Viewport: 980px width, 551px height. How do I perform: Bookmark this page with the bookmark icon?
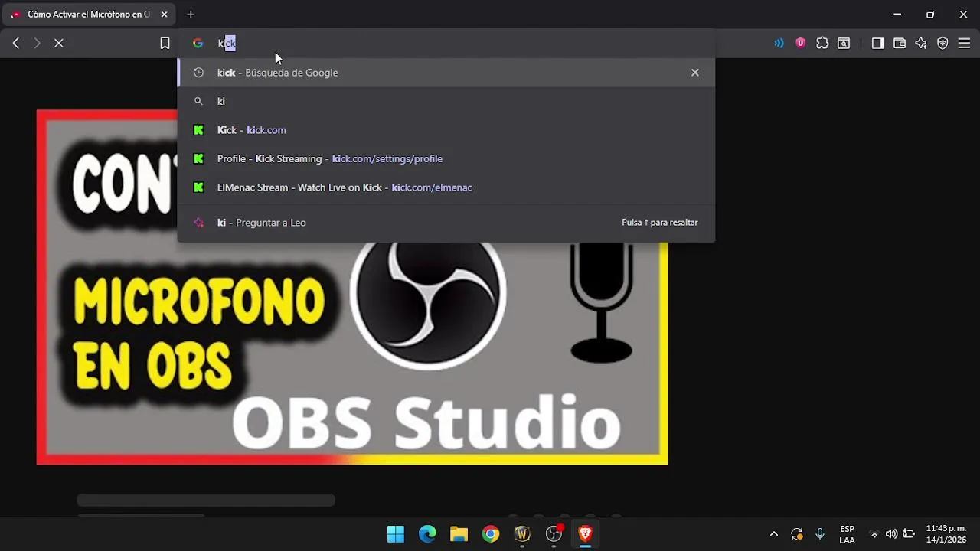(165, 44)
